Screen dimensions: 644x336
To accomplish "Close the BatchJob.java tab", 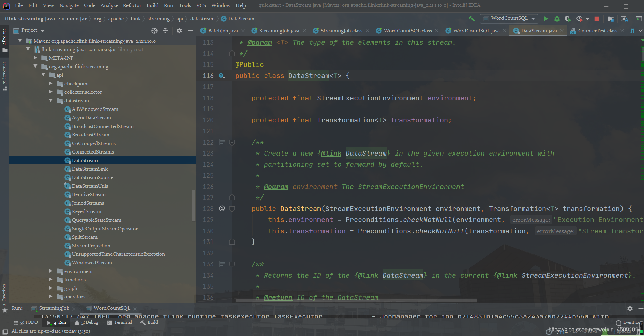I will 243,31.
